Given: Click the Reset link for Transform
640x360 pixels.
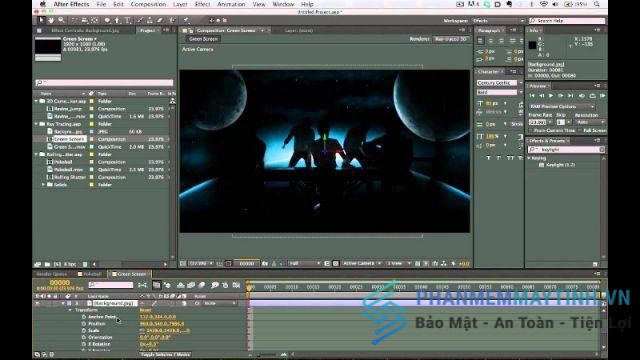Looking at the screenshot, I should 145,310.
